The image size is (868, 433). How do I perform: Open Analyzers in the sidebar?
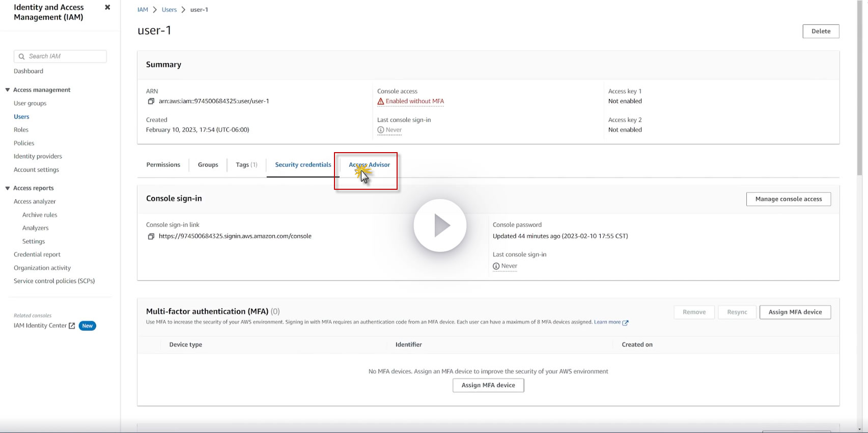pos(36,228)
